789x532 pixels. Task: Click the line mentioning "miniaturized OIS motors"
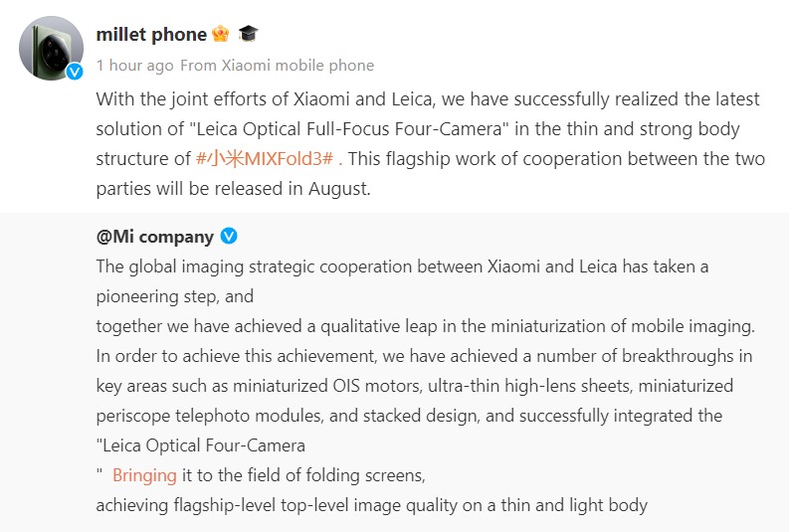pos(415,386)
